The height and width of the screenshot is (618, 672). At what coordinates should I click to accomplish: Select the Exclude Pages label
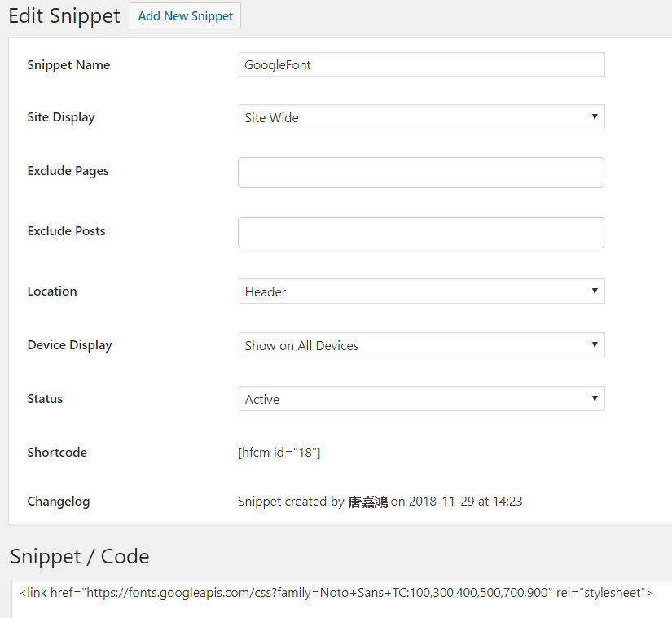68,171
